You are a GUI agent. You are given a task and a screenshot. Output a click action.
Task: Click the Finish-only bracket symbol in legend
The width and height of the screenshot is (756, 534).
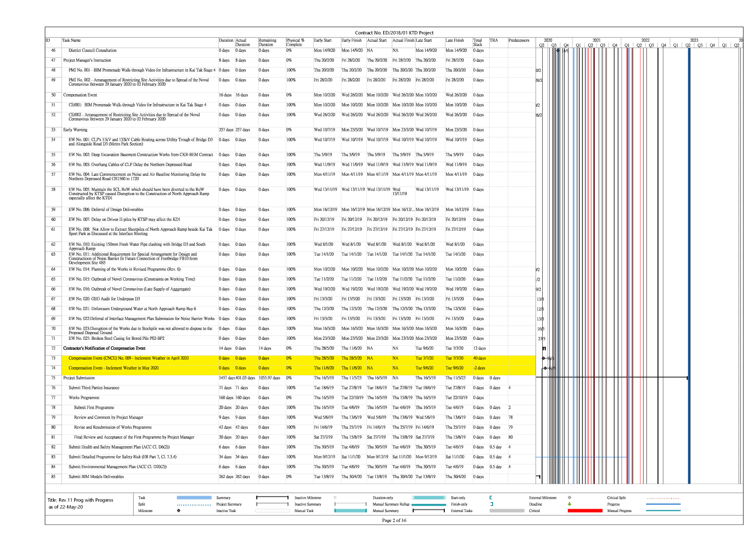(491, 504)
